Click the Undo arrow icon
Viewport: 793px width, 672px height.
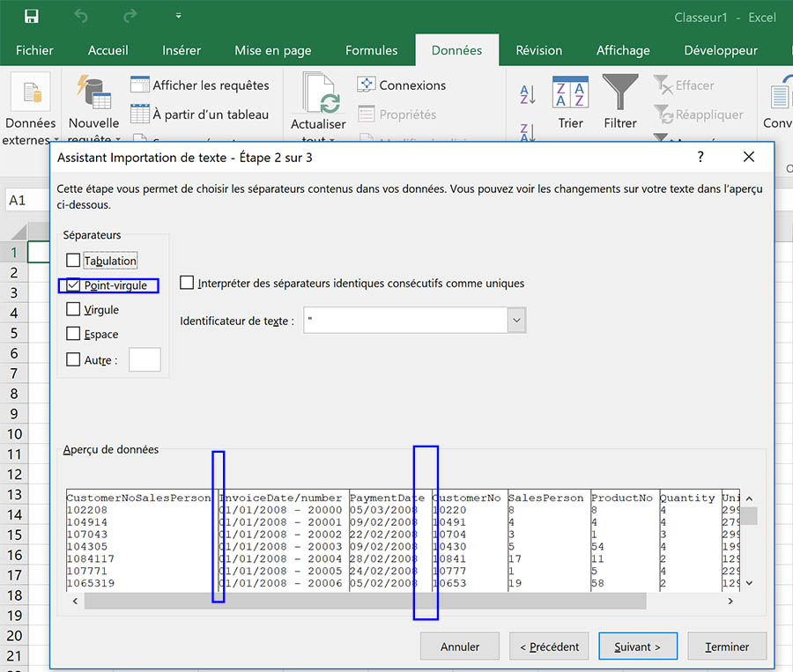tap(81, 16)
